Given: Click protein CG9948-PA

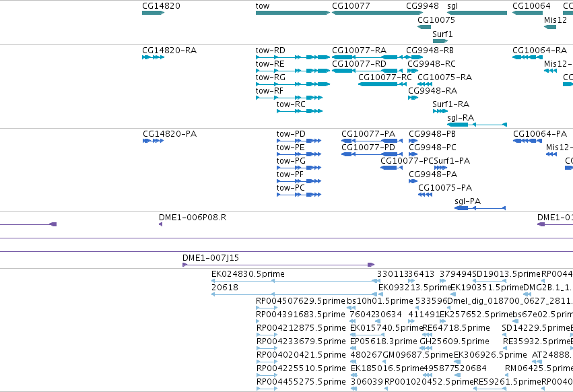Looking at the screenshot, I should pos(413,181).
